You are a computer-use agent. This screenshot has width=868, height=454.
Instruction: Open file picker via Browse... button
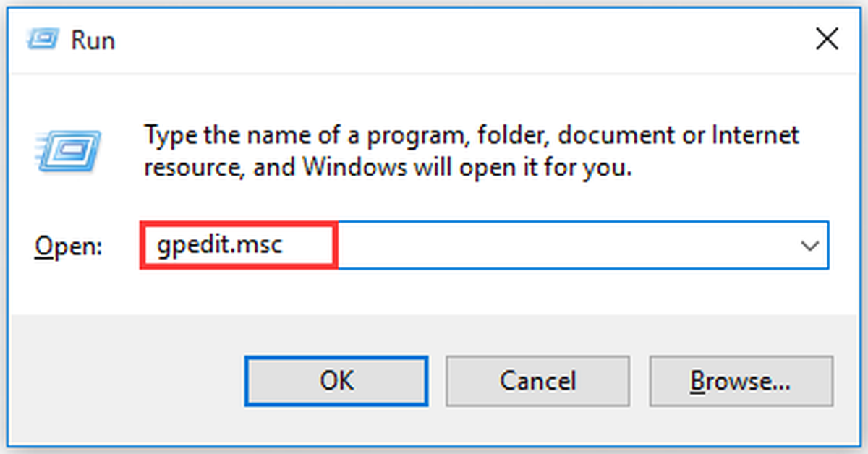click(741, 380)
